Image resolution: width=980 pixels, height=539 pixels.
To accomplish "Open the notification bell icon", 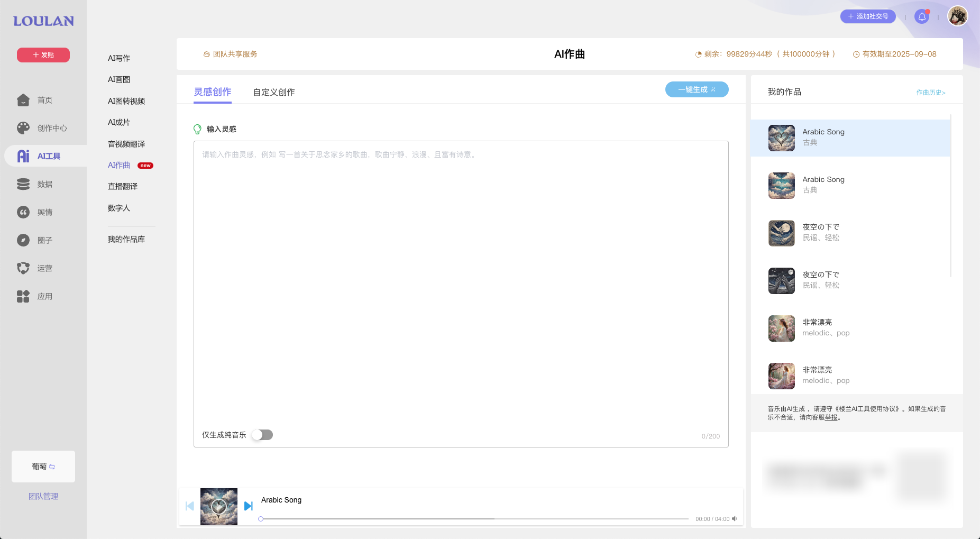I will (922, 16).
